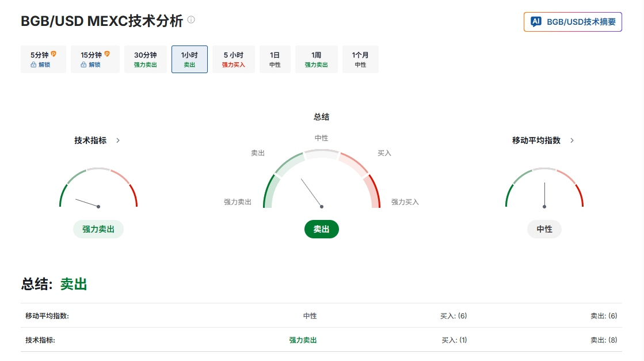
Task: Click the 移动平均指数 gauge dial
Action: click(544, 188)
